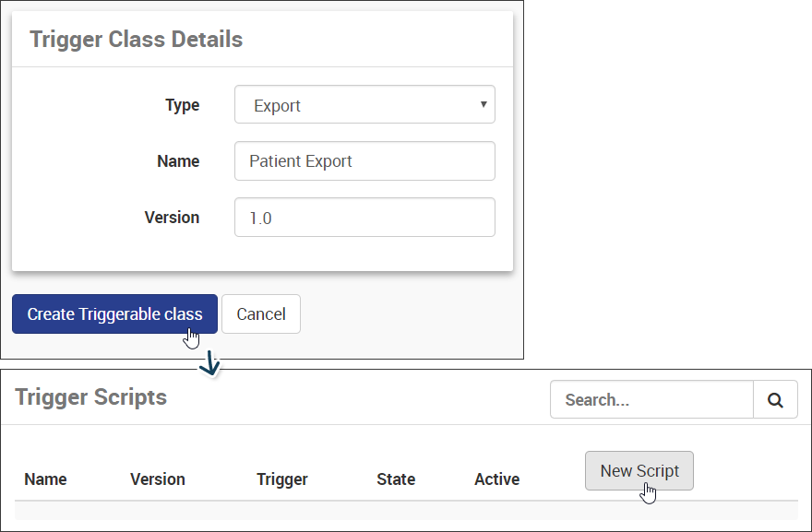Click the Type dropdown arrow
Screen dimensions: 812x532
[x=484, y=104]
